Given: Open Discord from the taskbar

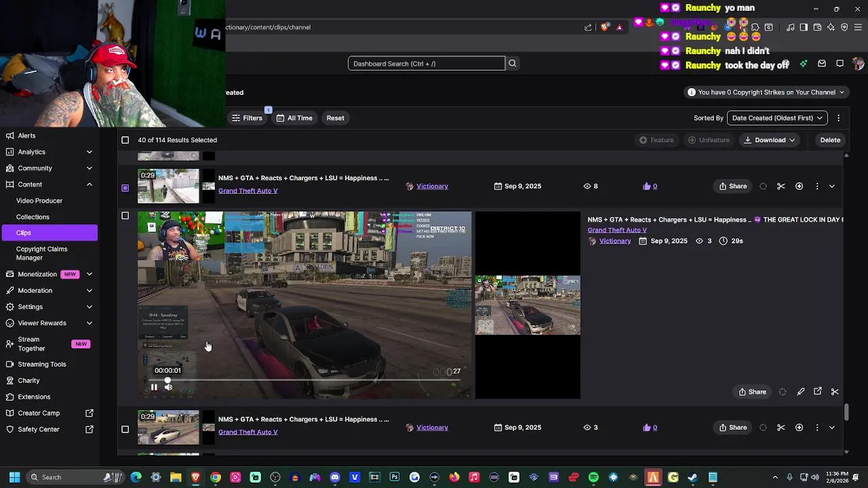Looking at the screenshot, I should (x=334, y=477).
